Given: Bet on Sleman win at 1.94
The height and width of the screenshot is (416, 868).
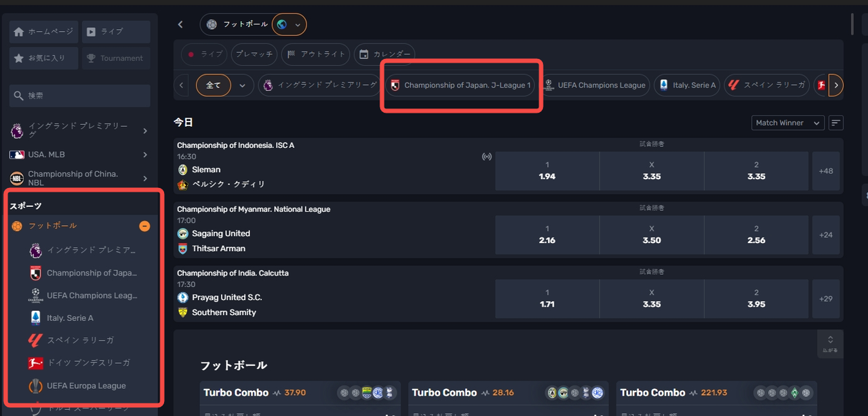Looking at the screenshot, I should [547, 171].
